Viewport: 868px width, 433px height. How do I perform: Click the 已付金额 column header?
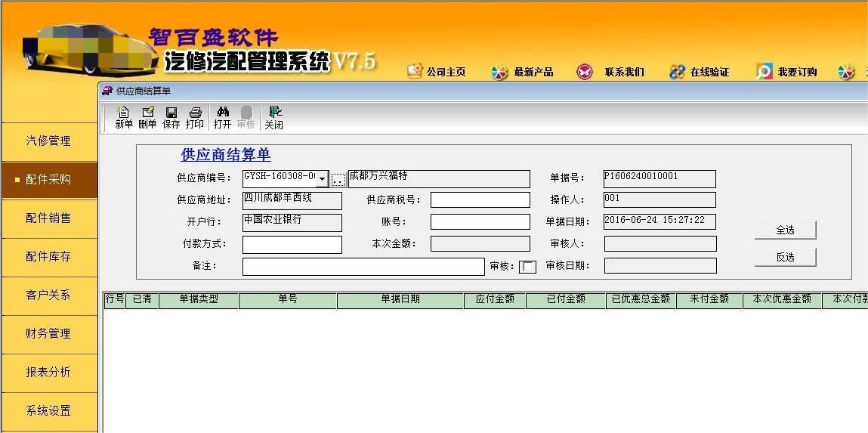tap(566, 299)
